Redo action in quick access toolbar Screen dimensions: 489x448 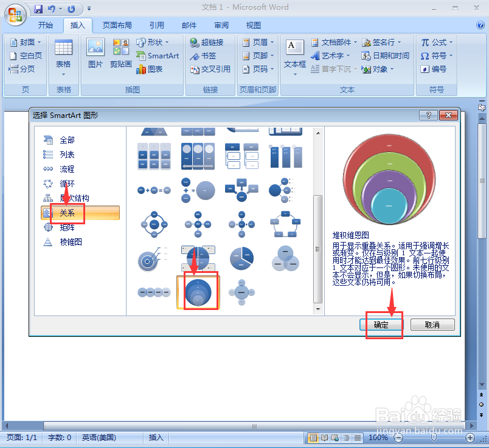71,9
